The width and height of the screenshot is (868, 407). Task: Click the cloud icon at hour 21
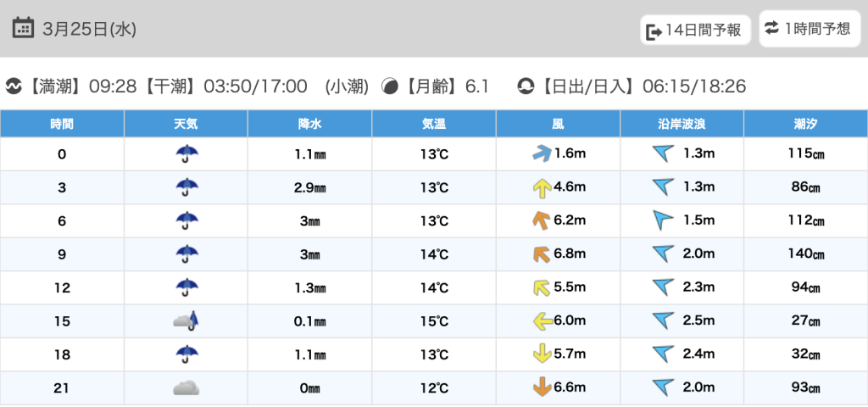pos(186,388)
